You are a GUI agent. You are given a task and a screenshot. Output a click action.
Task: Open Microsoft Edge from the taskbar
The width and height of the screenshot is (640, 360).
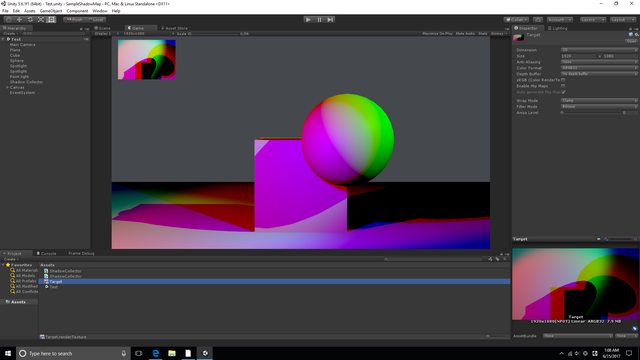(156, 353)
